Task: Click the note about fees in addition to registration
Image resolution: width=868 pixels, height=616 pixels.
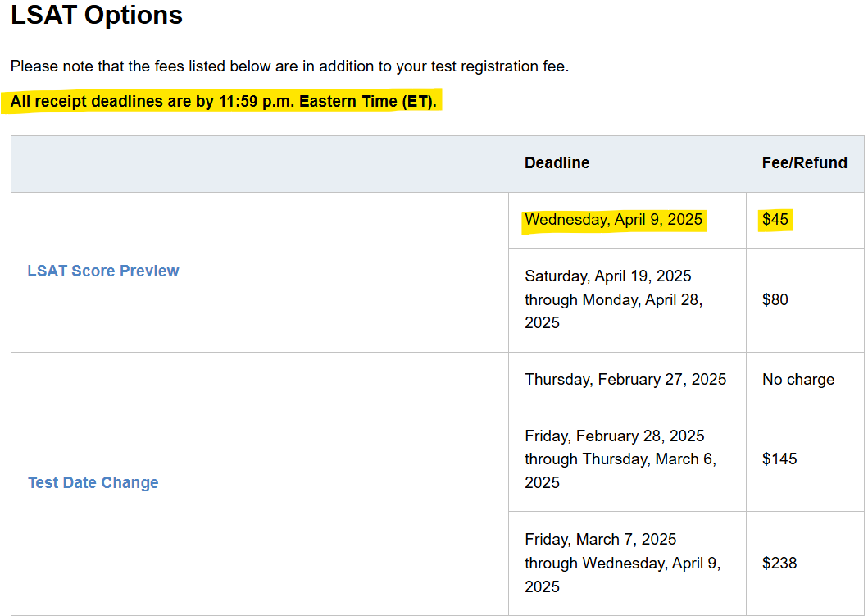Action: [x=289, y=66]
